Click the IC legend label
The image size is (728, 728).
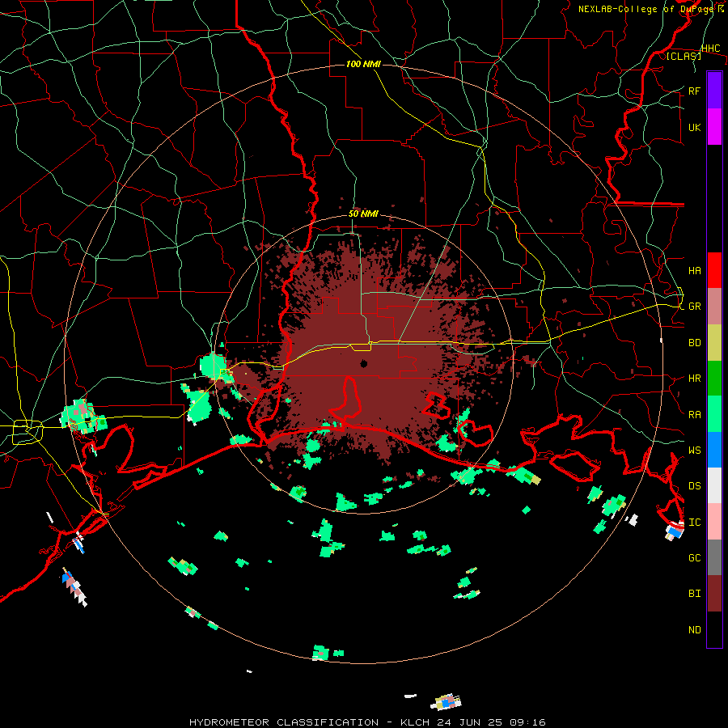694,523
